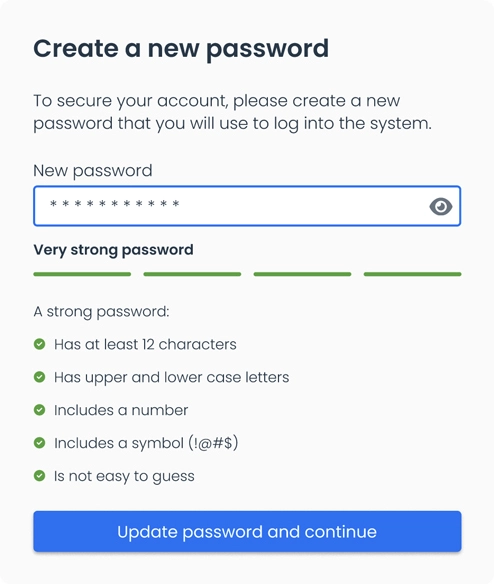Click the second green strength bar segment
Image resolution: width=494 pixels, height=584 pixels.
(x=192, y=274)
